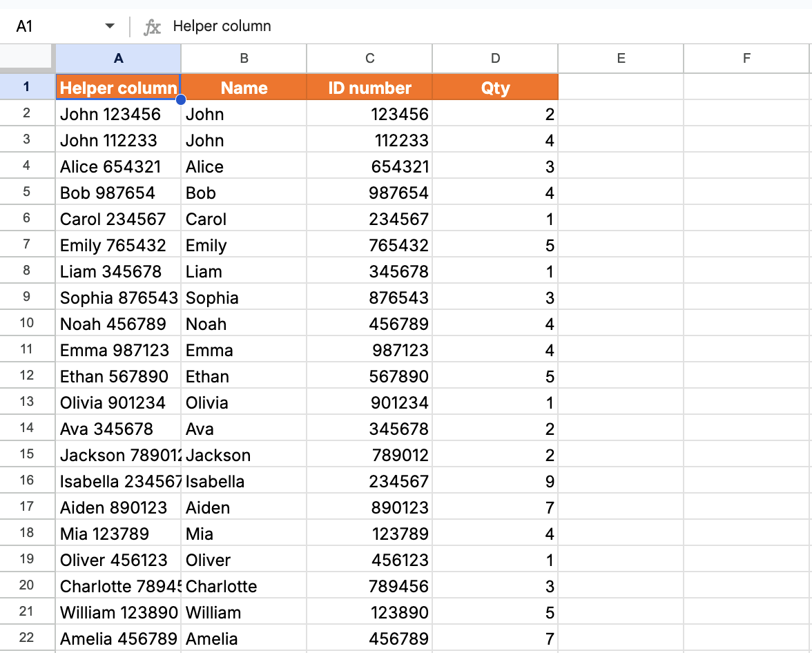Select cell containing 'Alice 654321'
Screen dimensions: 812x653
click(x=118, y=167)
